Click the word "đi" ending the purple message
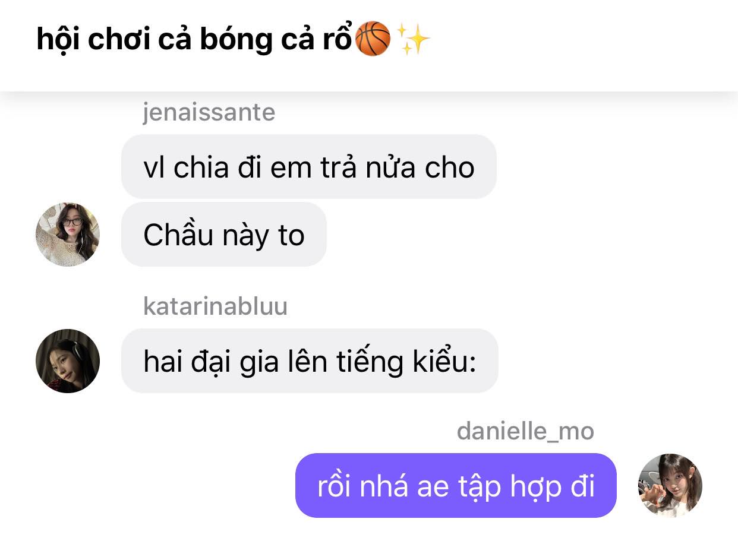The height and width of the screenshot is (560, 738). pos(584,486)
